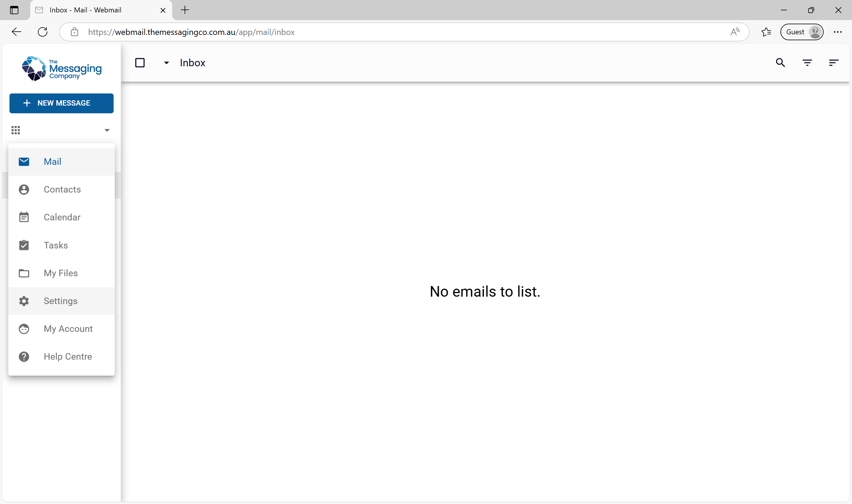Select Calendar in the app menu
Viewport: 852px width, 504px height.
[x=62, y=217]
